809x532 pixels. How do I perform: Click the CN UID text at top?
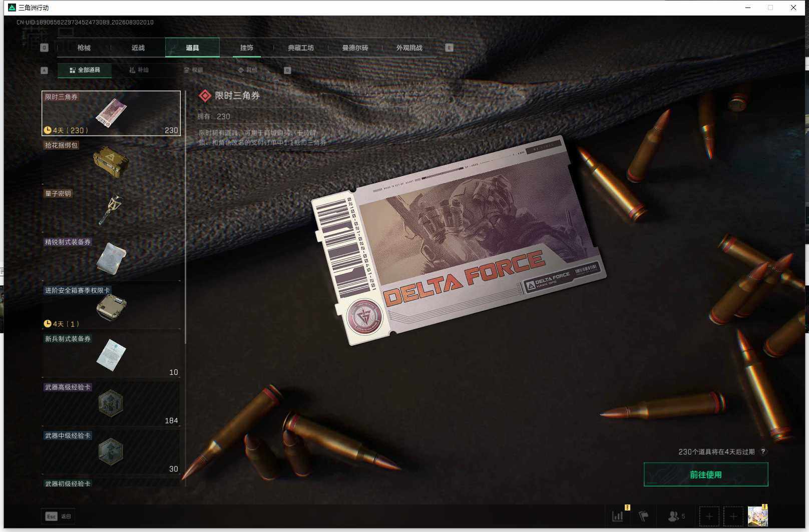(x=85, y=22)
